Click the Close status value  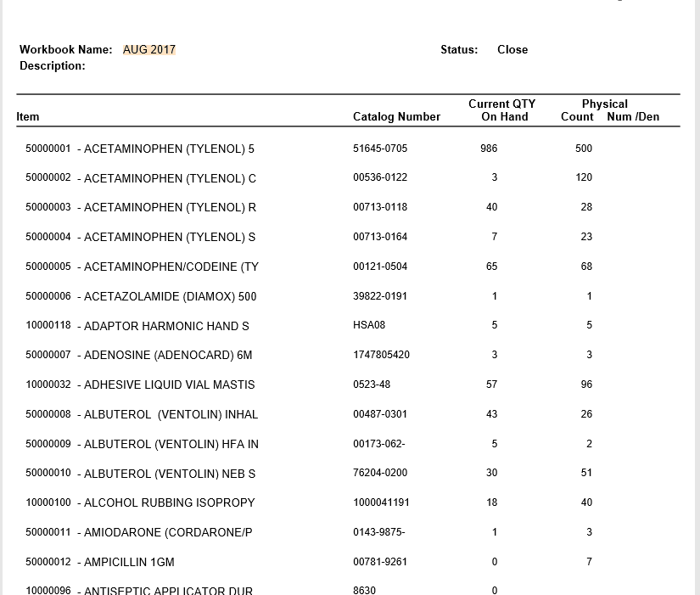click(512, 50)
